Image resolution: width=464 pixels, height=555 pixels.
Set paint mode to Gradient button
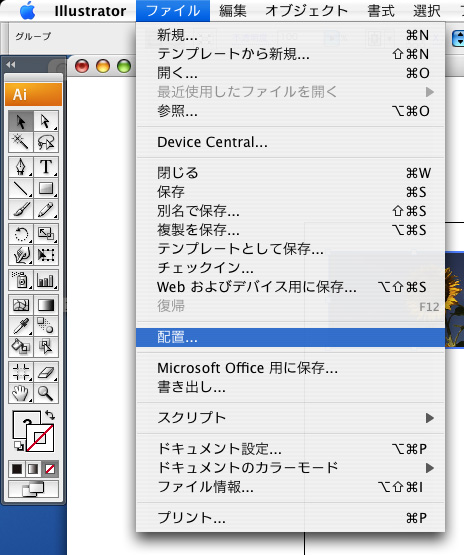[x=33, y=469]
